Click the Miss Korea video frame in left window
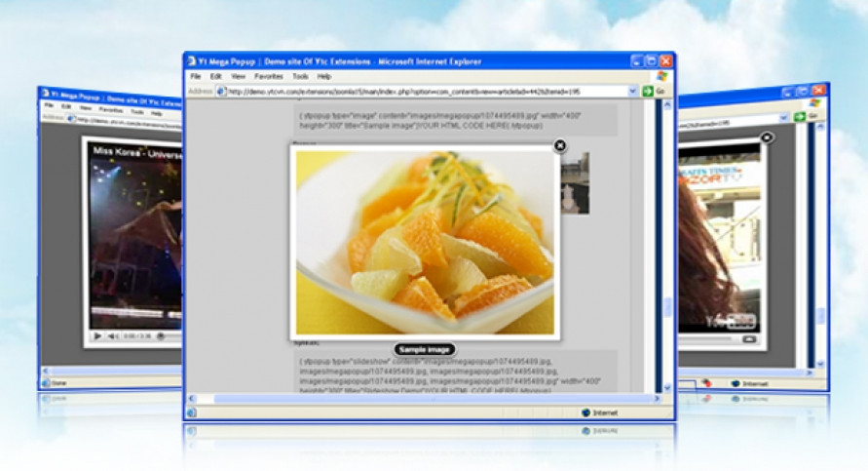Image resolution: width=868 pixels, height=471 pixels. click(x=135, y=236)
